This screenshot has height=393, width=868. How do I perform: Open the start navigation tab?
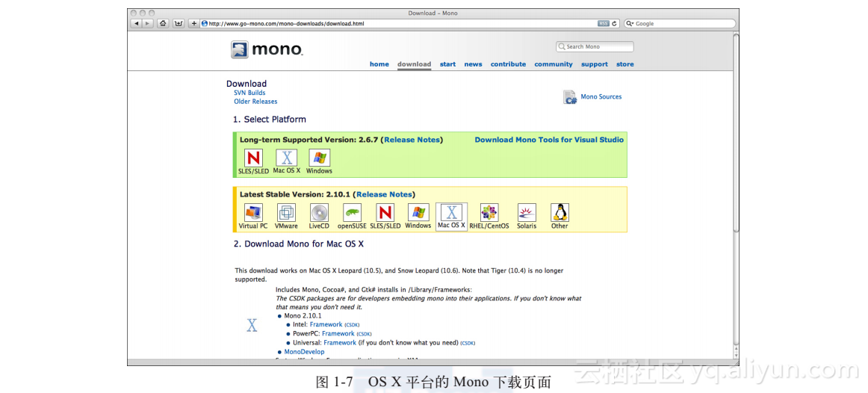(x=448, y=64)
